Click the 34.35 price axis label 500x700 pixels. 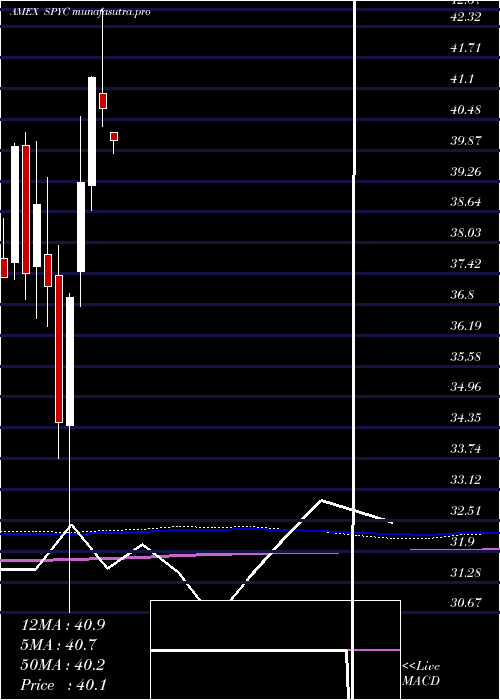[x=466, y=418]
